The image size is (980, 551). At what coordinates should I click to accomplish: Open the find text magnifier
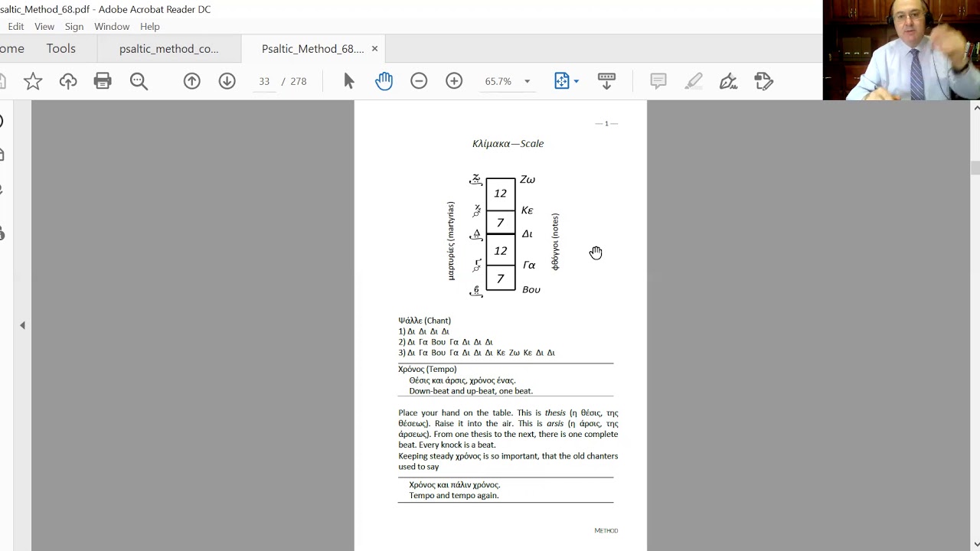(x=139, y=81)
